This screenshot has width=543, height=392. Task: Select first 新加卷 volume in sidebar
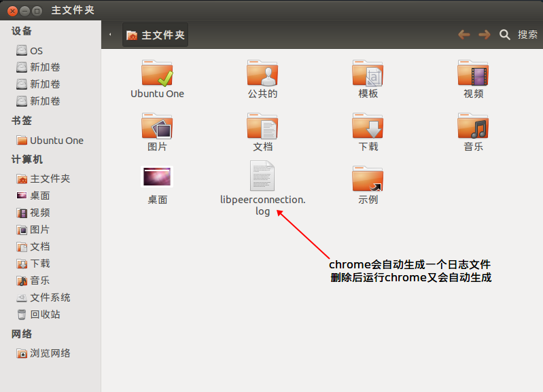[38, 67]
